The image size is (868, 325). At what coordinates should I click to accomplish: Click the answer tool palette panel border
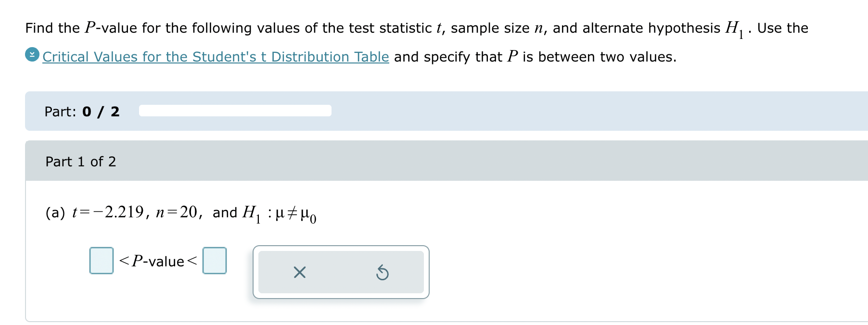341,272
